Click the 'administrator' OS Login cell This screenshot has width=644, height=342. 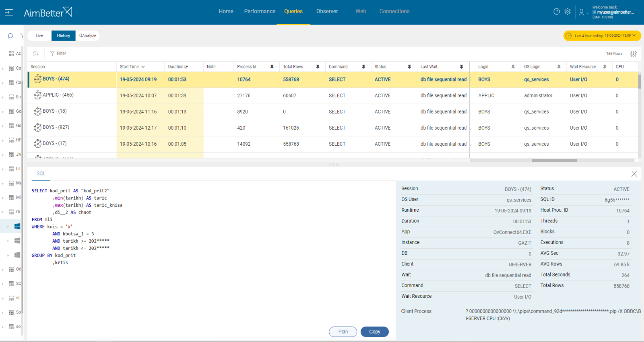click(x=538, y=96)
